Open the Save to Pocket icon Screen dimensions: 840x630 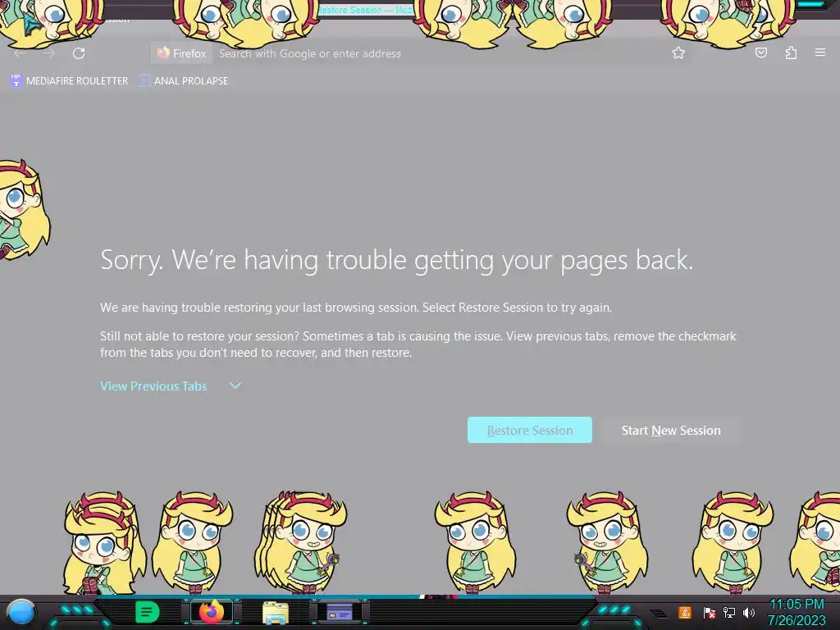[x=760, y=52]
